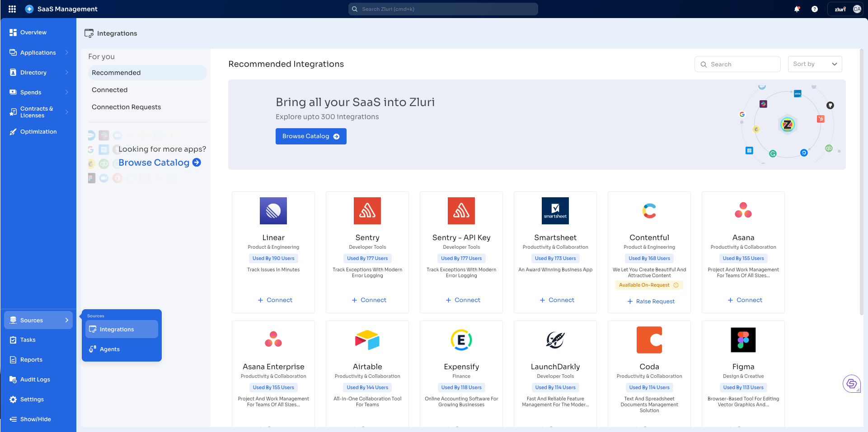The height and width of the screenshot is (432, 868).
Task: Raise a request for Contentful
Action: (x=651, y=302)
